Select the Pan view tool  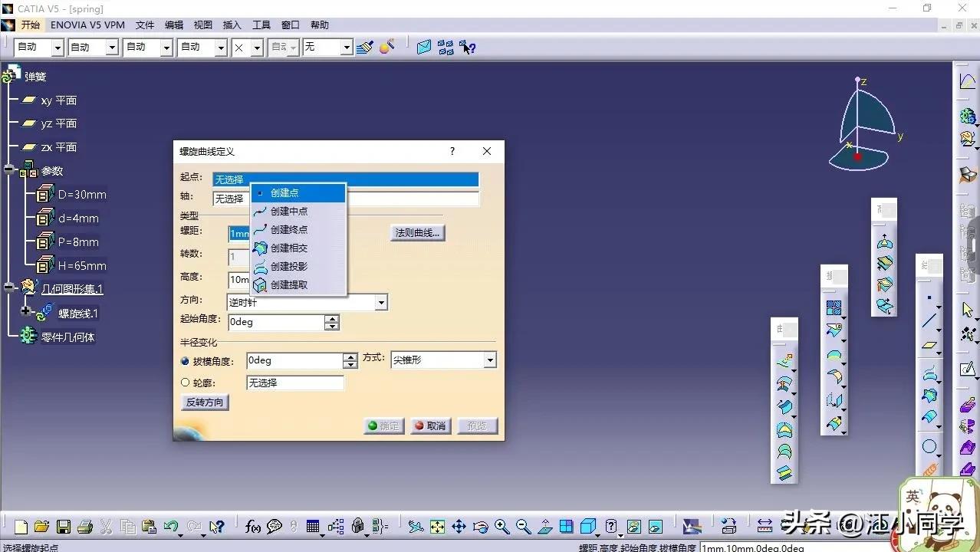[459, 527]
